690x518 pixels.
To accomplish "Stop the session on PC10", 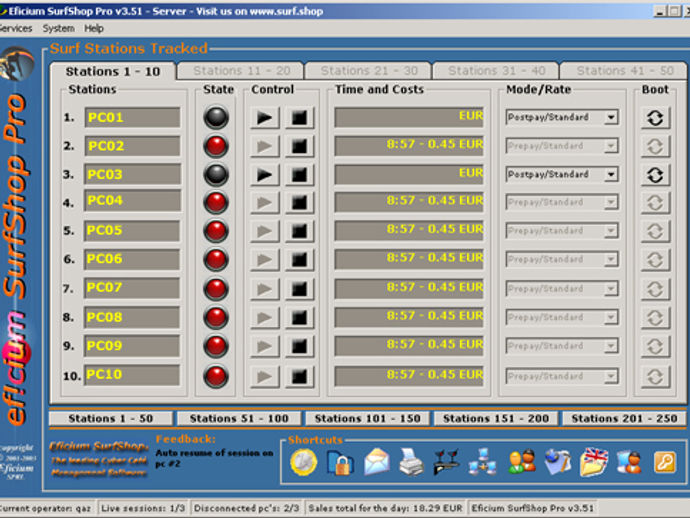I will [299, 377].
